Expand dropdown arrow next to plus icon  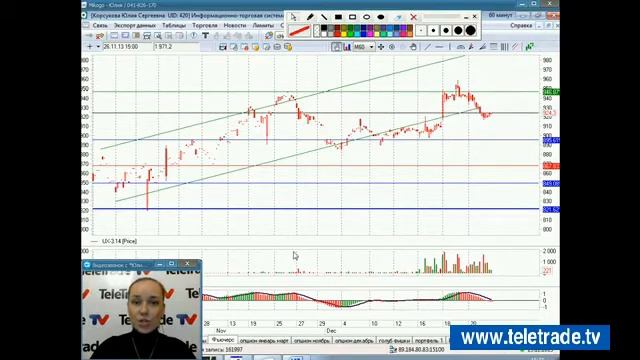tap(98, 47)
